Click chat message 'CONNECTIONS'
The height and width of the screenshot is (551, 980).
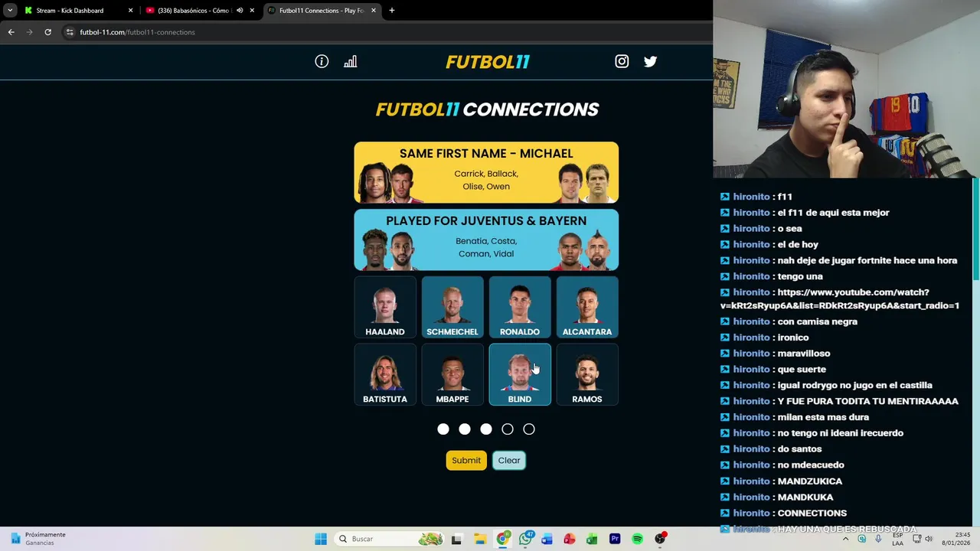(x=812, y=514)
